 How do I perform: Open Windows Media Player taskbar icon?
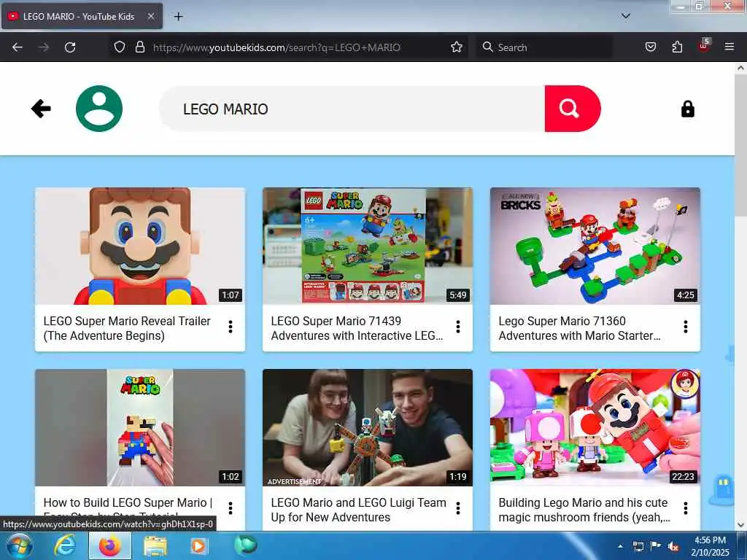tap(198, 546)
